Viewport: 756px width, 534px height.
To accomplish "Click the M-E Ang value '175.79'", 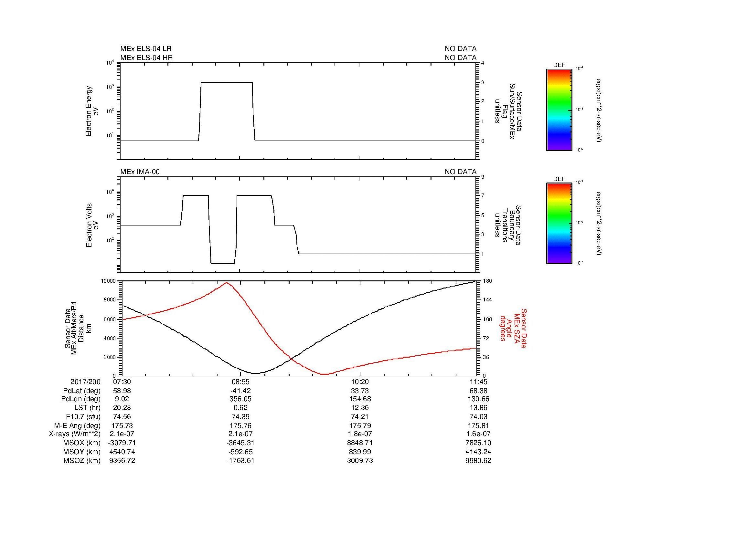I will [360, 425].
